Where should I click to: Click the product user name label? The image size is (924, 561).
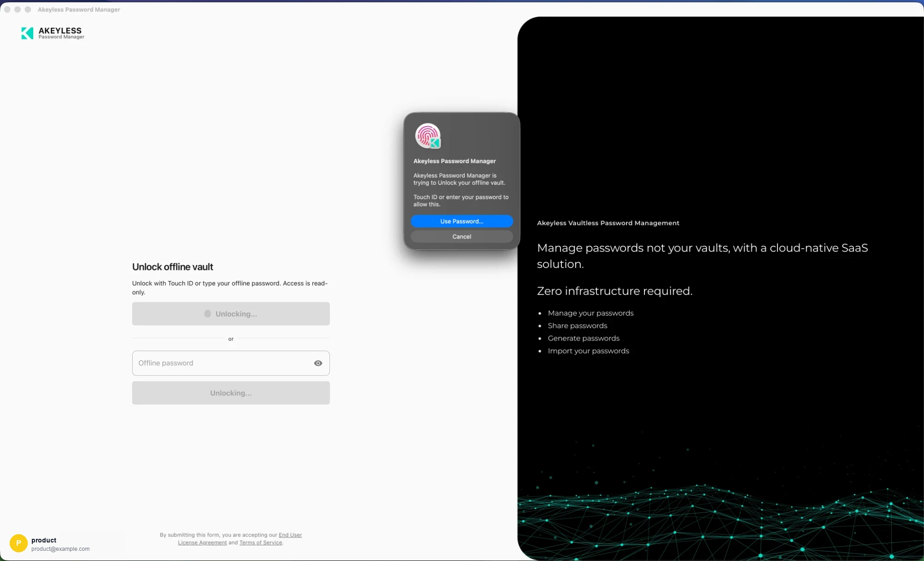44,540
